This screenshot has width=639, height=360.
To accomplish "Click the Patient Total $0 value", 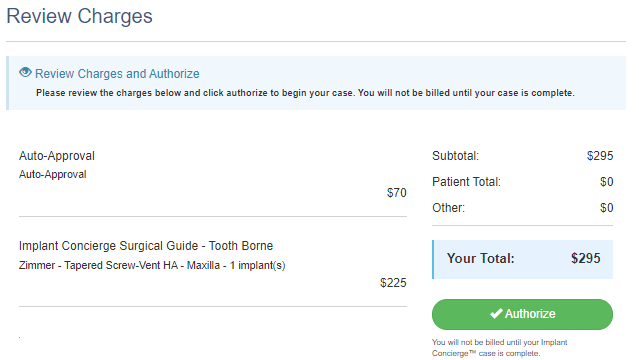I will [606, 182].
